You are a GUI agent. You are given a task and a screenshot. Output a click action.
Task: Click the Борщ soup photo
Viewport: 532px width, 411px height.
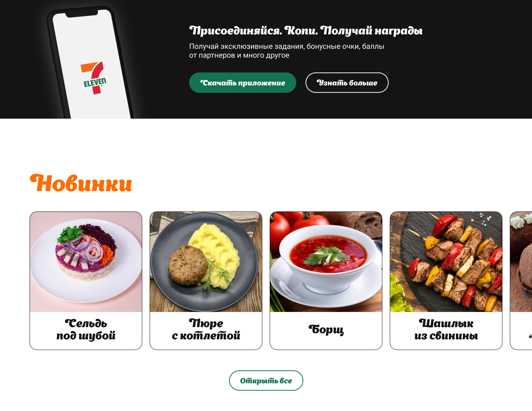point(326,262)
